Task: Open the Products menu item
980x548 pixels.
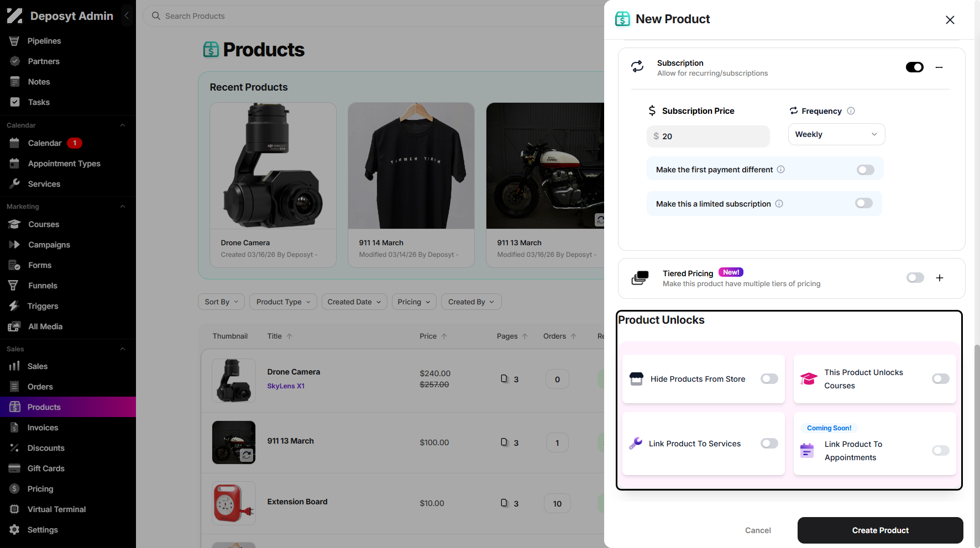Action: click(x=68, y=407)
